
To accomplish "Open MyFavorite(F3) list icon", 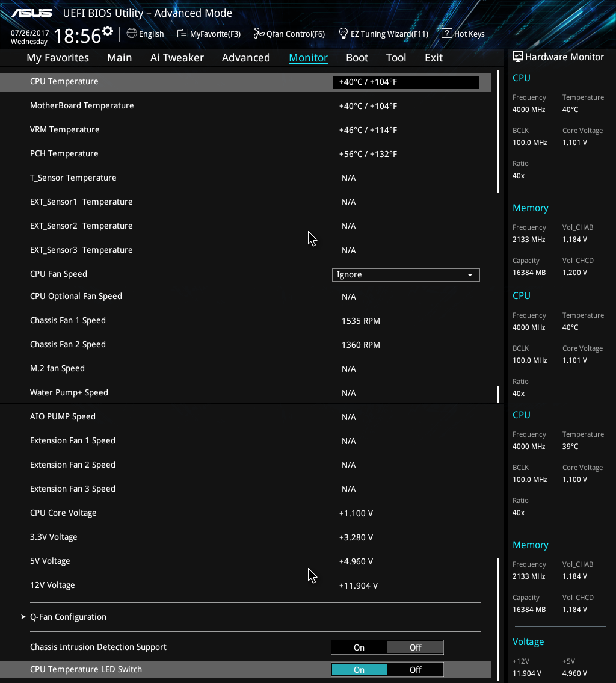I will 182,34.
